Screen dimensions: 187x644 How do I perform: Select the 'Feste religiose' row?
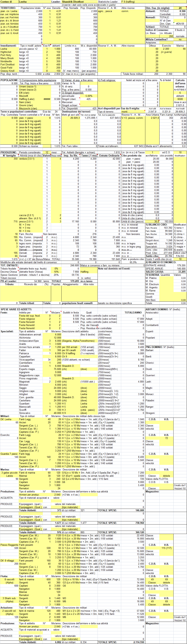click(x=27, y=319)
